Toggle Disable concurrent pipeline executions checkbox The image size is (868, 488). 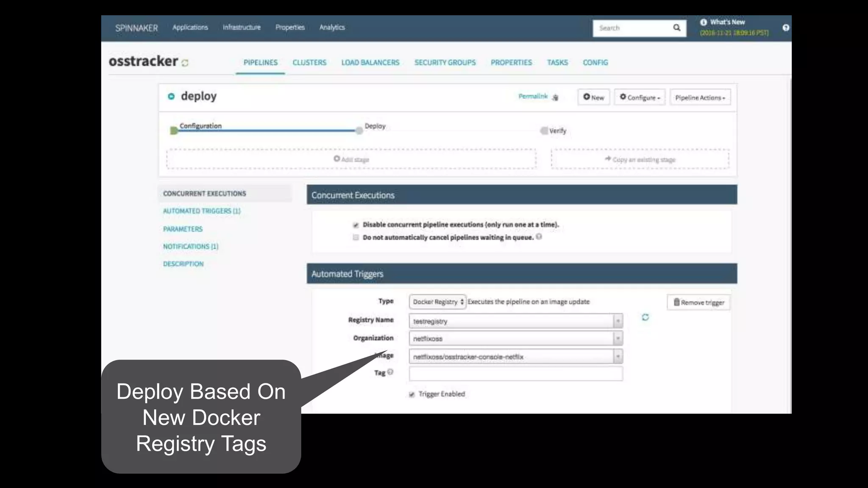(x=356, y=225)
